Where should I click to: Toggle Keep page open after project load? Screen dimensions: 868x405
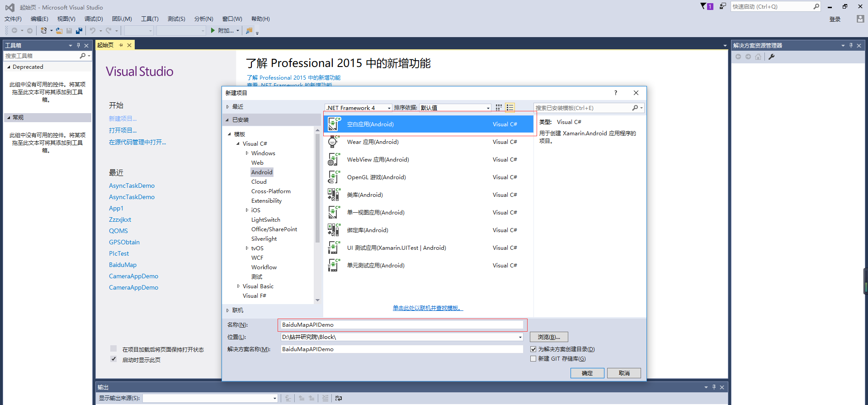click(x=113, y=348)
